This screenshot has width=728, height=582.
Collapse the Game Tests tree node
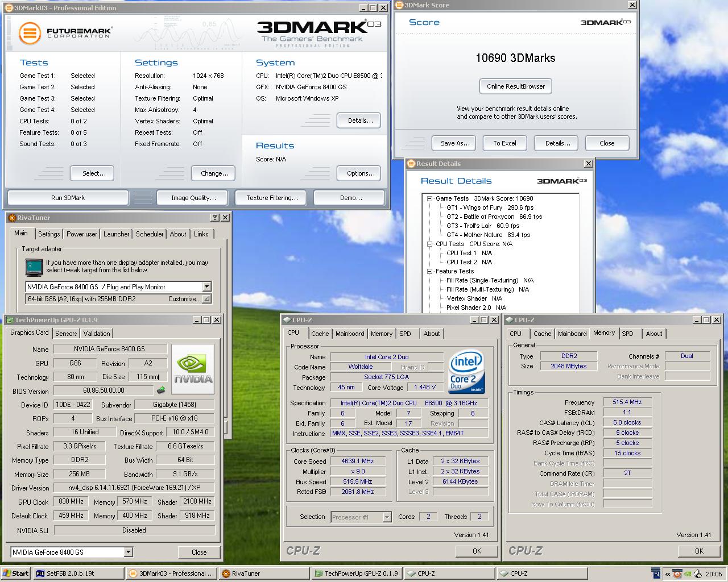(431, 198)
